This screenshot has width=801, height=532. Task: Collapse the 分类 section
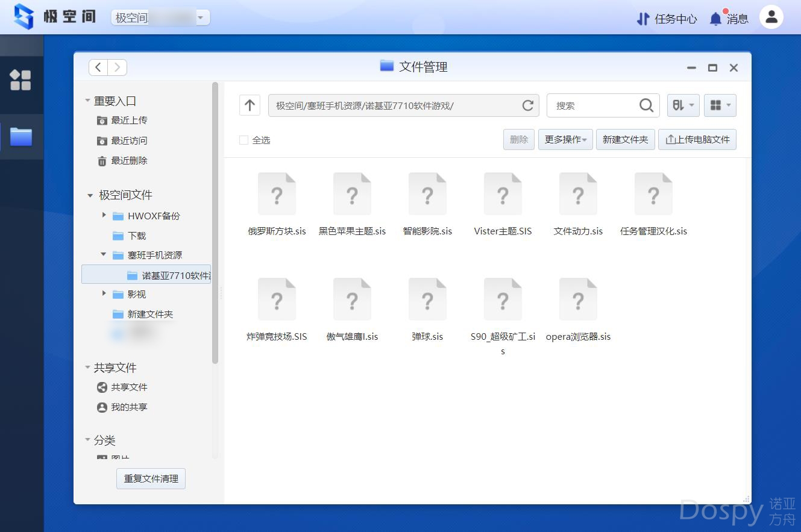[x=88, y=440]
